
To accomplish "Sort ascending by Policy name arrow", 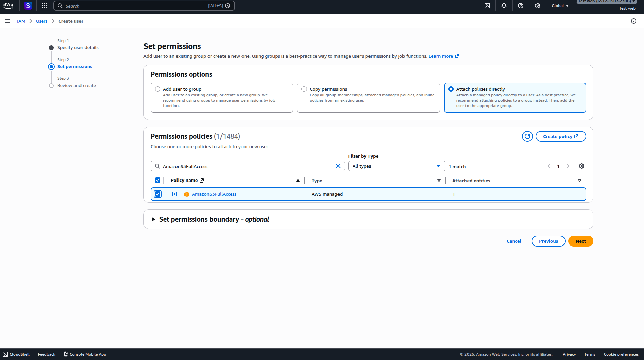I will tap(298, 181).
